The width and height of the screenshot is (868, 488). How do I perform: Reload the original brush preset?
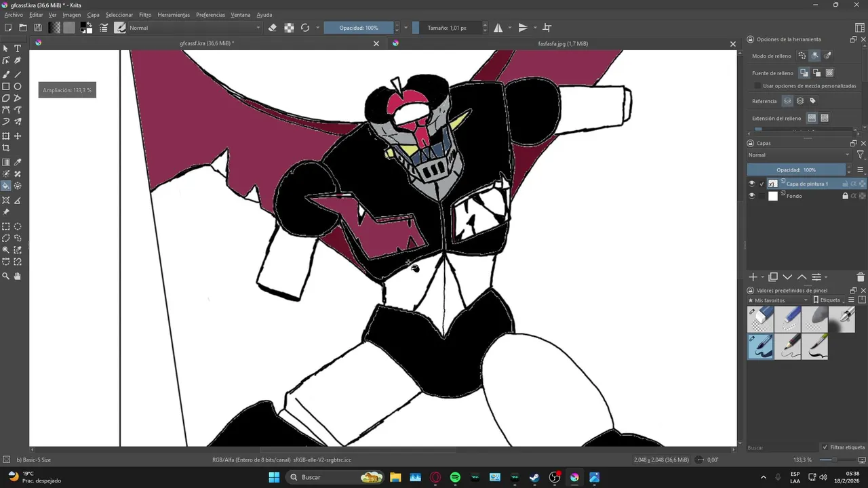[x=305, y=28]
